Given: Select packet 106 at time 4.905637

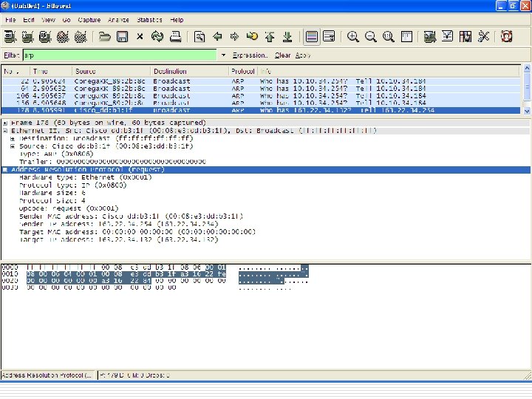Looking at the screenshot, I should pyautogui.click(x=261, y=95).
